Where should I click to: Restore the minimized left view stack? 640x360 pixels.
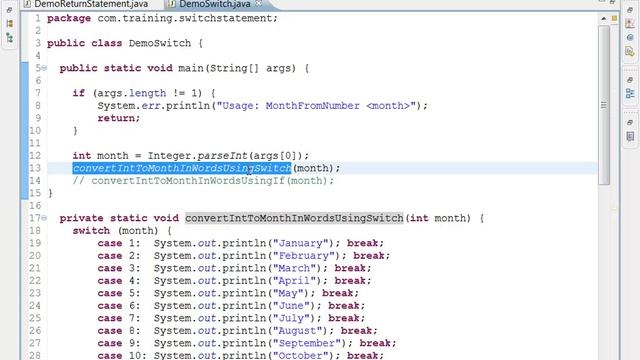(9, 10)
